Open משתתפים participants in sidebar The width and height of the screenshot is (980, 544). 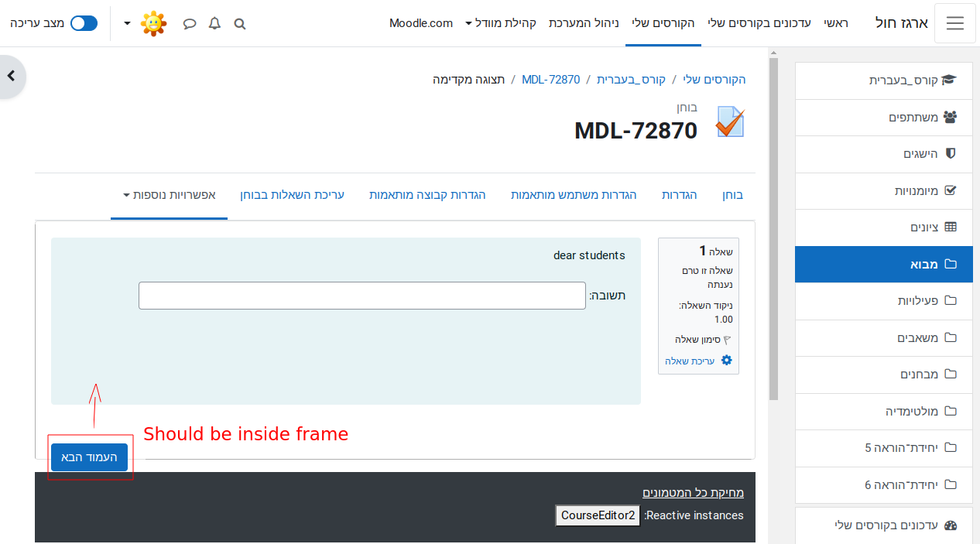884,118
